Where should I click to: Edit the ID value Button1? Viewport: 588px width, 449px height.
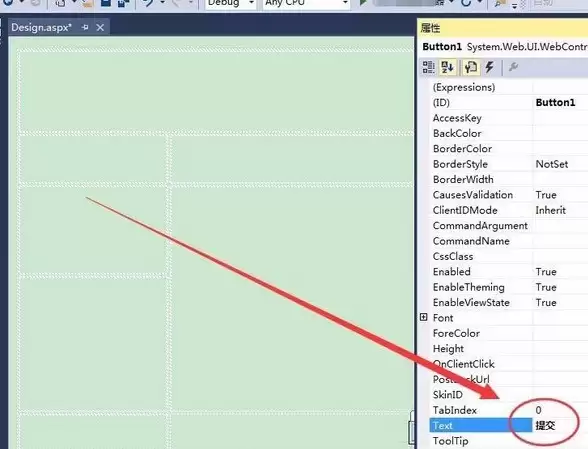coord(555,102)
